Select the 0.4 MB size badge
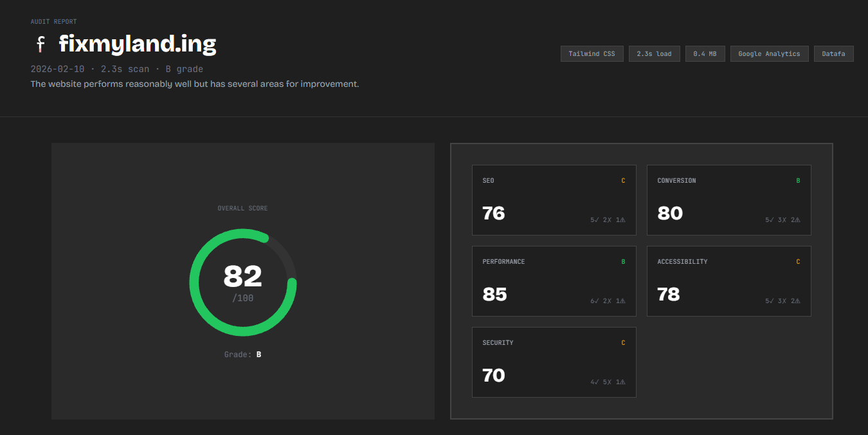 pyautogui.click(x=705, y=54)
